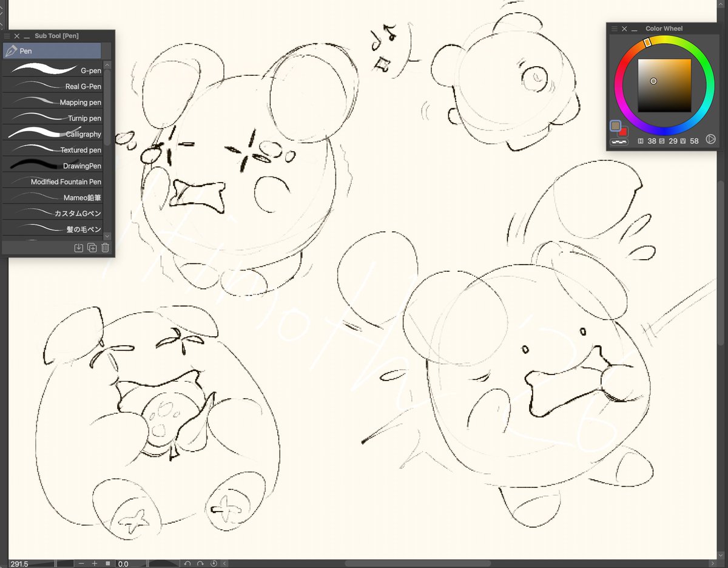Click the zoom out minus button

81,564
